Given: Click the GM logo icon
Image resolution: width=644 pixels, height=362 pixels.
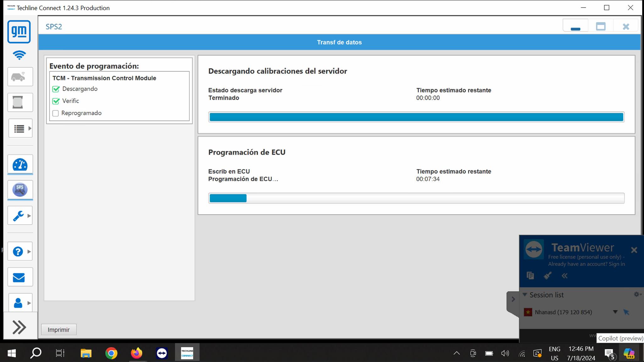Looking at the screenshot, I should tap(19, 32).
